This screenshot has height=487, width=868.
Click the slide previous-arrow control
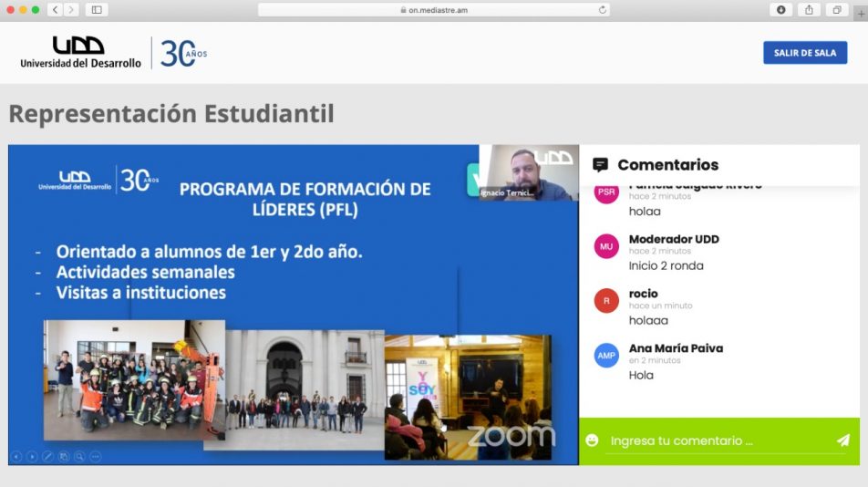coord(16,457)
